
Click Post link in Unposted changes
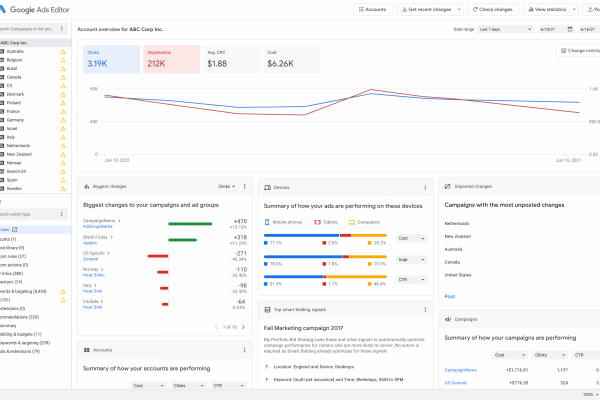pyautogui.click(x=450, y=297)
